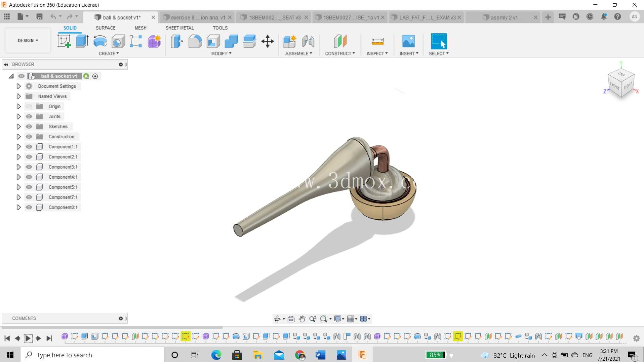This screenshot has height=362, width=644.
Task: Hide Component3:1 via eye icon
Action: coord(29,167)
